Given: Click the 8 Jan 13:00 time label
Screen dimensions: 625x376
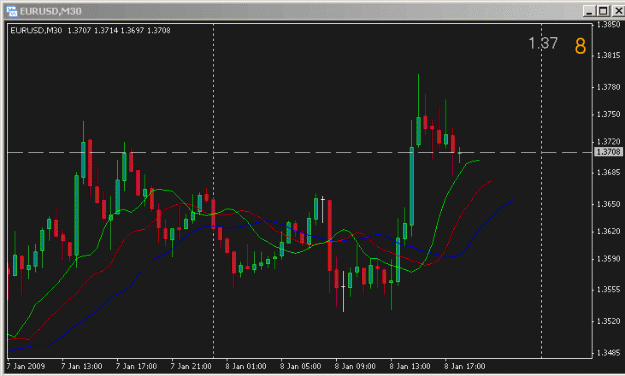Looking at the screenshot, I should click(410, 366).
